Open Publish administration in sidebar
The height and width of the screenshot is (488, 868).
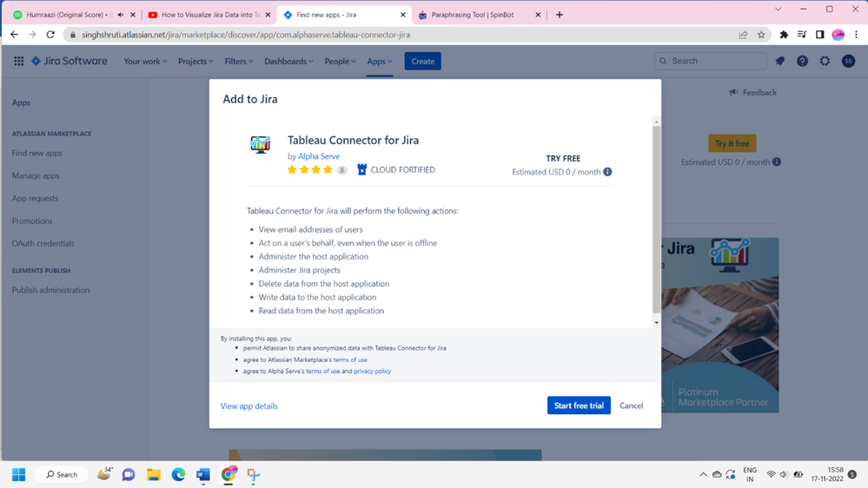click(x=51, y=290)
